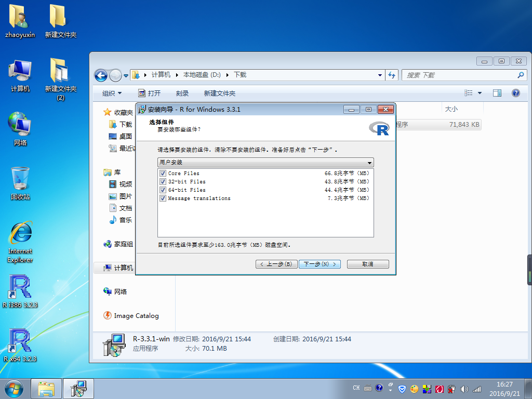Uncheck the 64-bit Files component
The height and width of the screenshot is (399, 532).
coord(163,190)
